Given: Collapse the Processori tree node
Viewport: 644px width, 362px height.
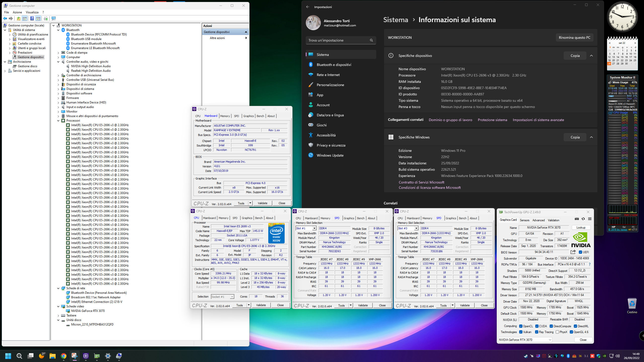Looking at the screenshot, I should pyautogui.click(x=58, y=121).
